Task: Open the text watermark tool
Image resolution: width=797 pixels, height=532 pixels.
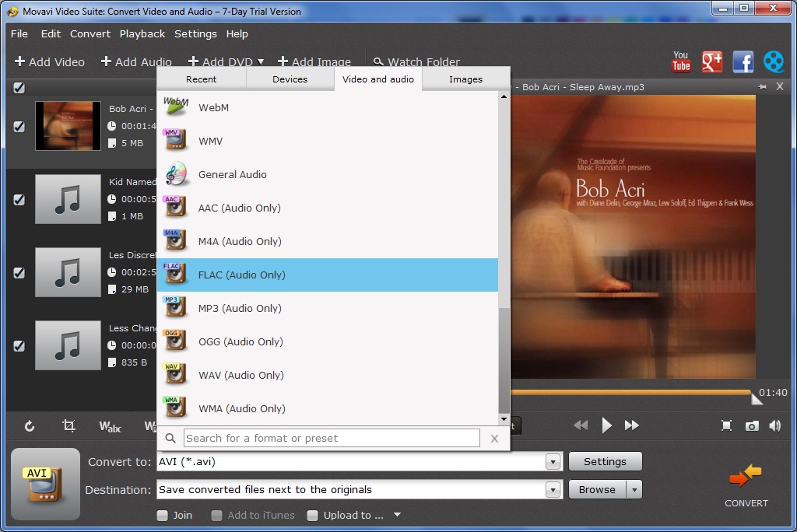Action: [110, 426]
